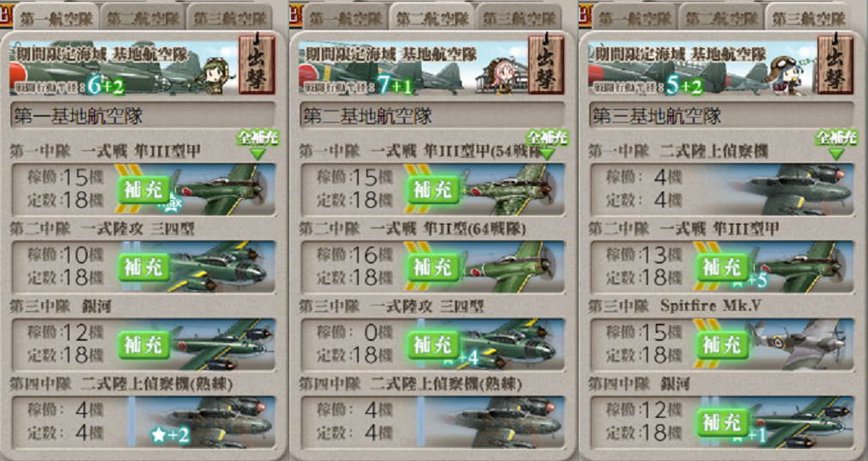868x461 pixels.
Task: Click the 第三基地航空隊 name field
Action: (x=720, y=115)
